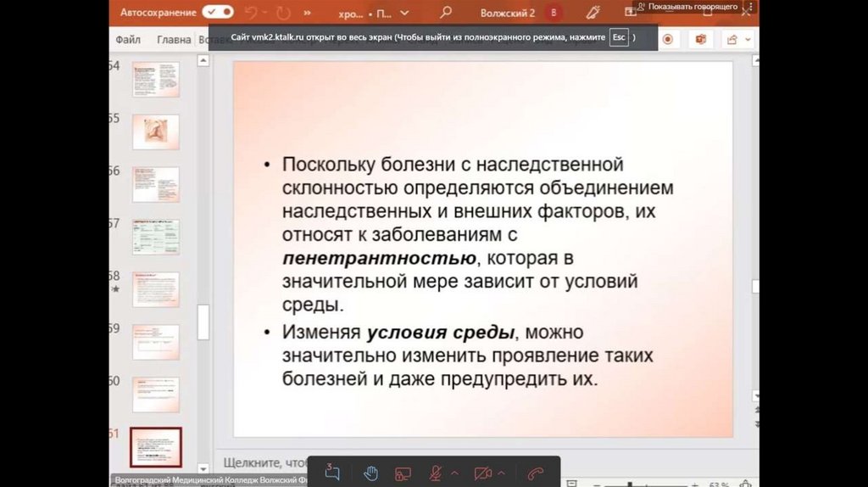Click Показывать говорящего button

pyautogui.click(x=687, y=7)
